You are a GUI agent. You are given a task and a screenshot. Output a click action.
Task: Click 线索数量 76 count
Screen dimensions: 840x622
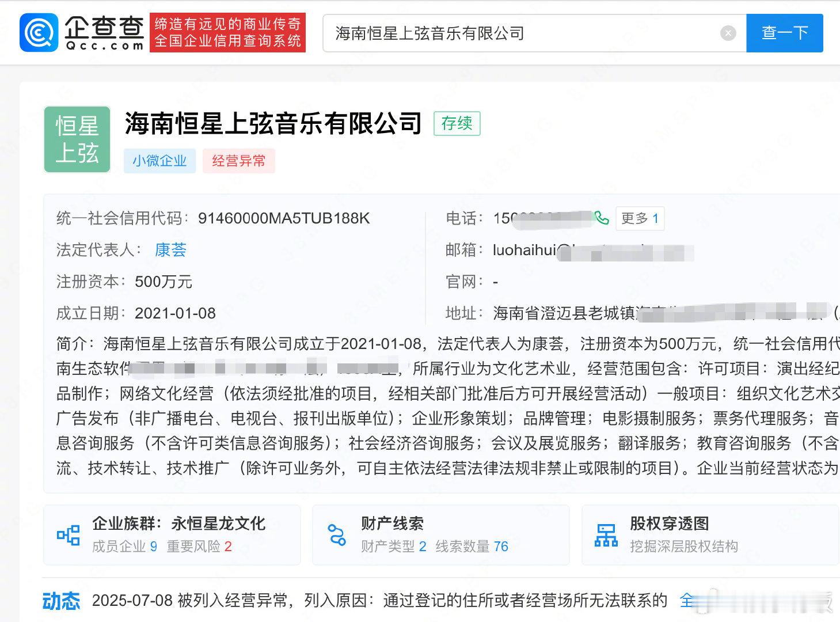[472, 547]
